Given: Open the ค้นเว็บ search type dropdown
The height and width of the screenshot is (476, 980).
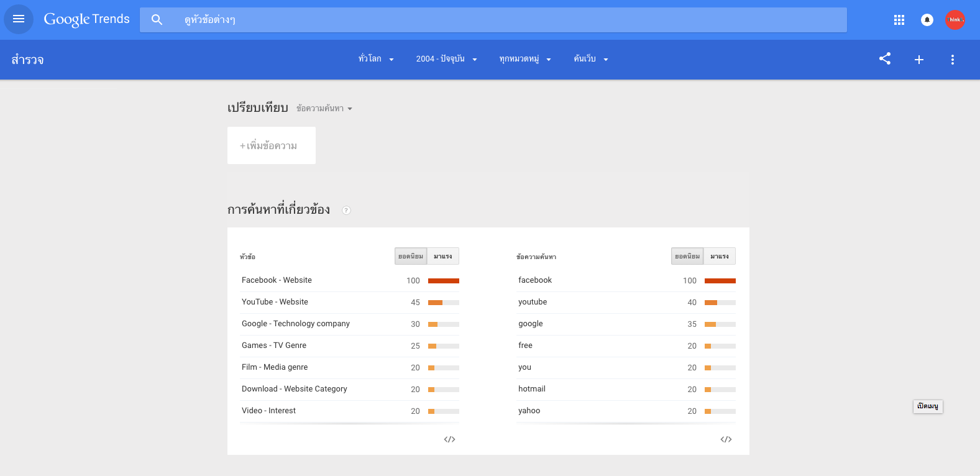Looking at the screenshot, I should 590,59.
